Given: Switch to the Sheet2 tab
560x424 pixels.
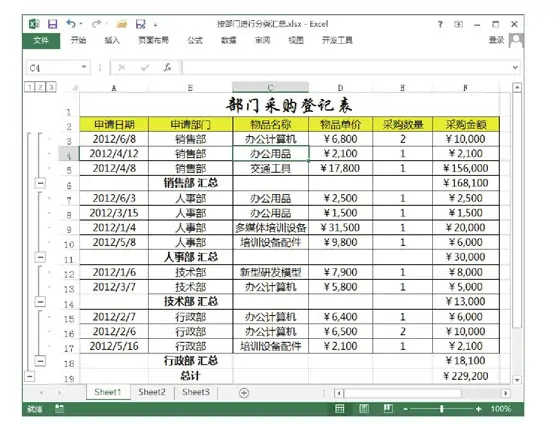Looking at the screenshot, I should click(152, 392).
